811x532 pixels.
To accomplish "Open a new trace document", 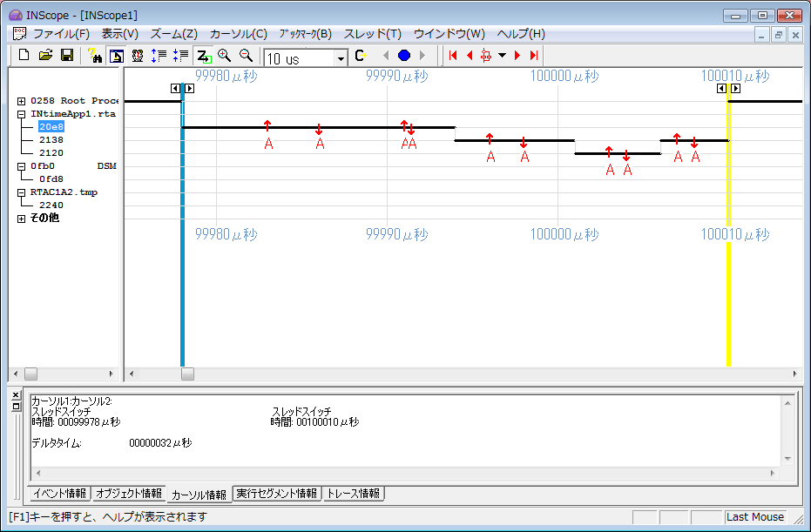I will point(24,55).
